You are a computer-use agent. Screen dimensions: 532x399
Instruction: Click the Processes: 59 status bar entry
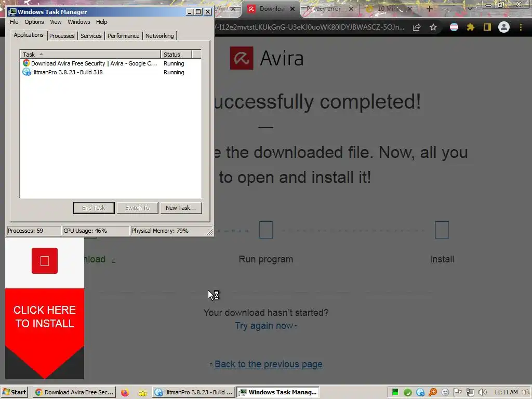[x=34, y=231]
